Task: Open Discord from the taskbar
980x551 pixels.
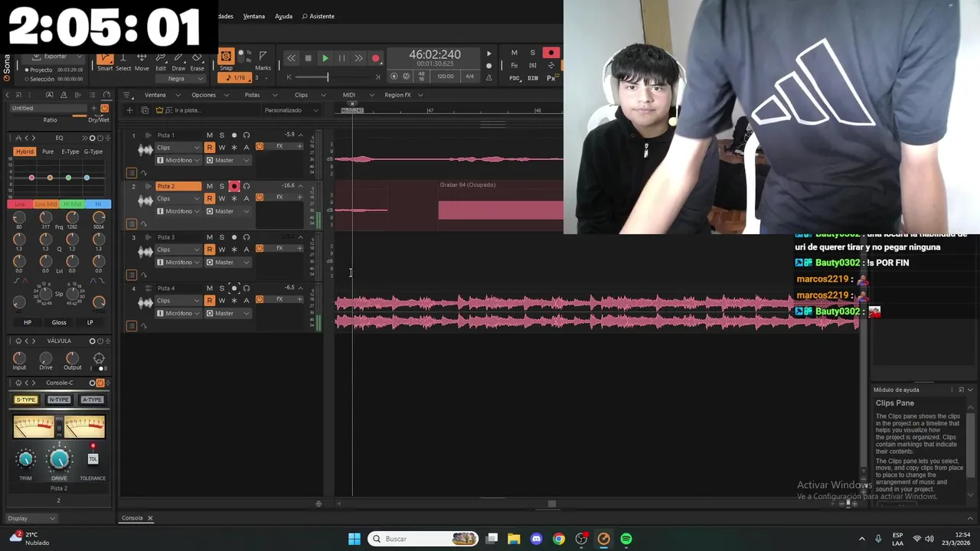Action: tap(536, 539)
